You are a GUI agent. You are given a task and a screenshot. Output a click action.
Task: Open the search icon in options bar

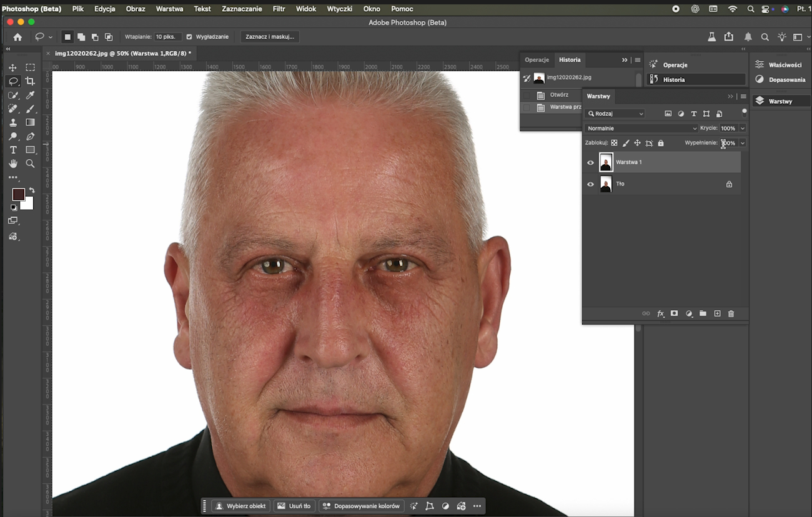765,37
